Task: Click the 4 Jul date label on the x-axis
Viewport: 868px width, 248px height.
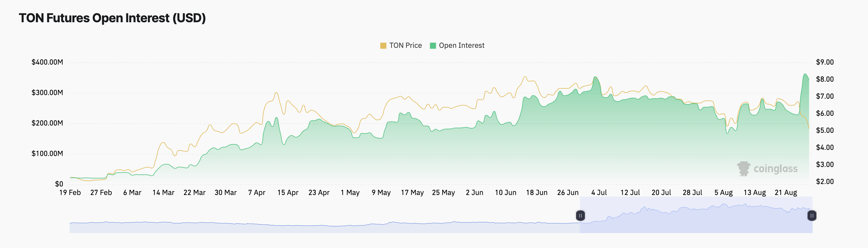Action: (599, 193)
